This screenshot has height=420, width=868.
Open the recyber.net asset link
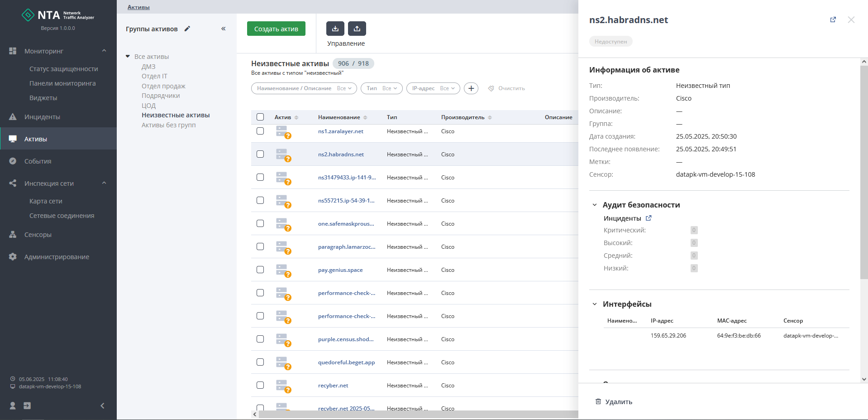pyautogui.click(x=333, y=386)
